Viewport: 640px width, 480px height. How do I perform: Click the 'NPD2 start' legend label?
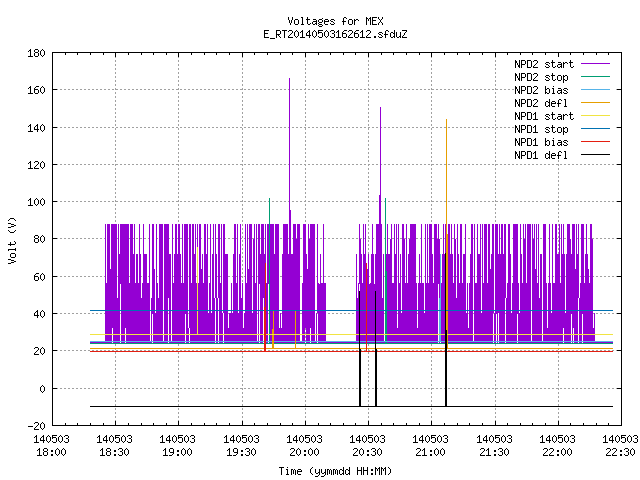[x=544, y=64]
